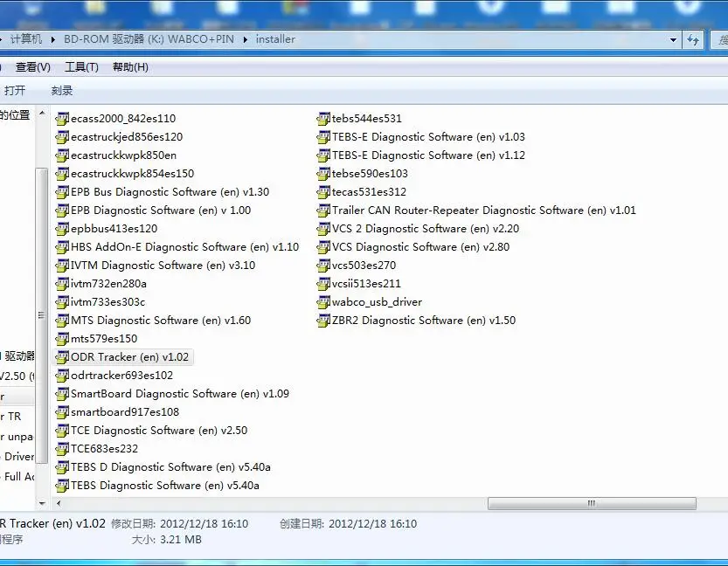Image resolution: width=728 pixels, height=566 pixels.
Task: Click the TEBS-E Diagnostic Software v1.03 icon
Action: [x=323, y=137]
